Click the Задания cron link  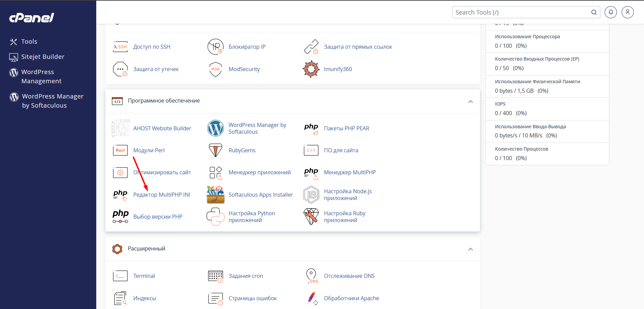click(x=246, y=276)
